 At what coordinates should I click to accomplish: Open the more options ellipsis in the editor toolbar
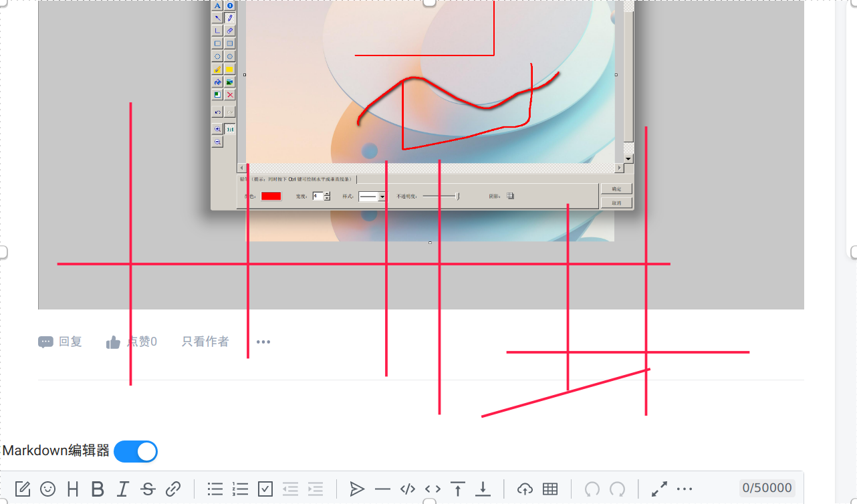click(685, 489)
